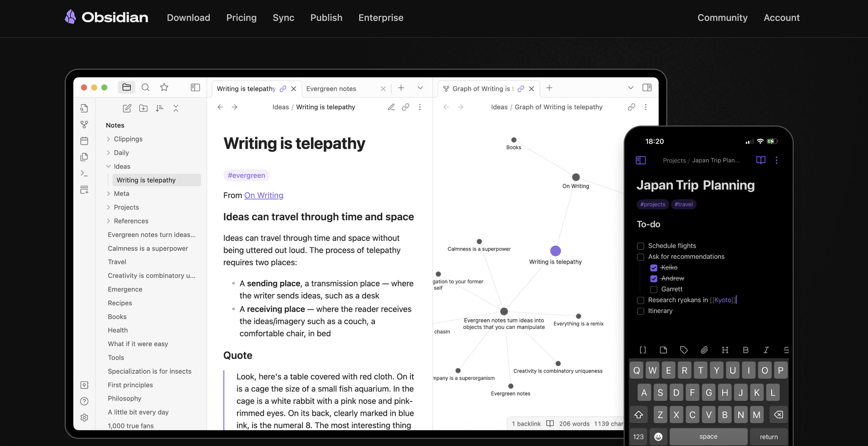Open Calmness is a superpower note

pyautogui.click(x=148, y=248)
